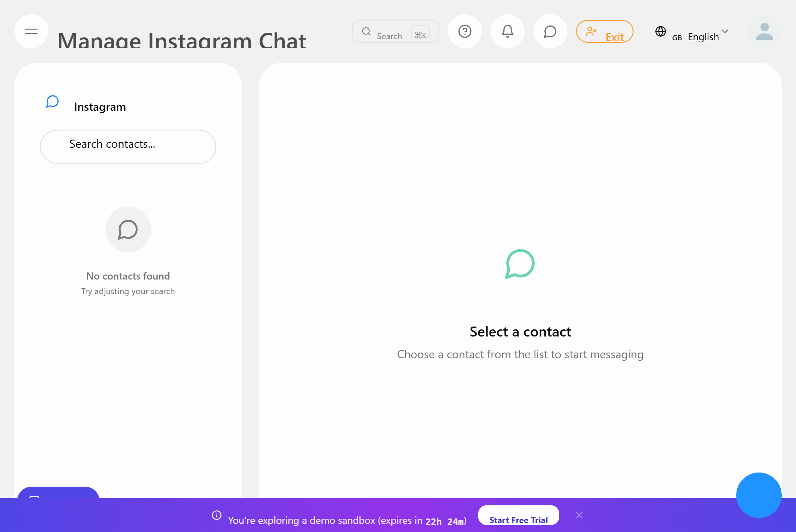This screenshot has width=796, height=532.
Task: Open the chat messages icon in the header
Action: pos(550,31)
